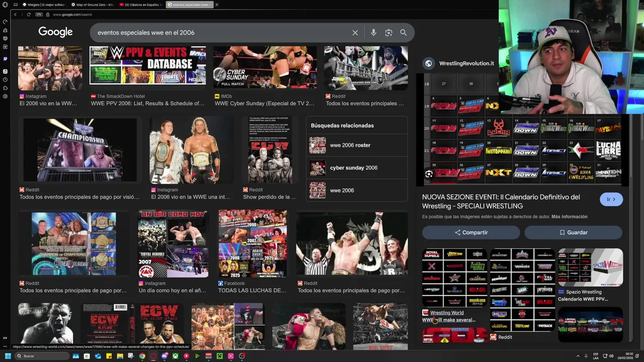Open a new browser tab

pos(217,5)
